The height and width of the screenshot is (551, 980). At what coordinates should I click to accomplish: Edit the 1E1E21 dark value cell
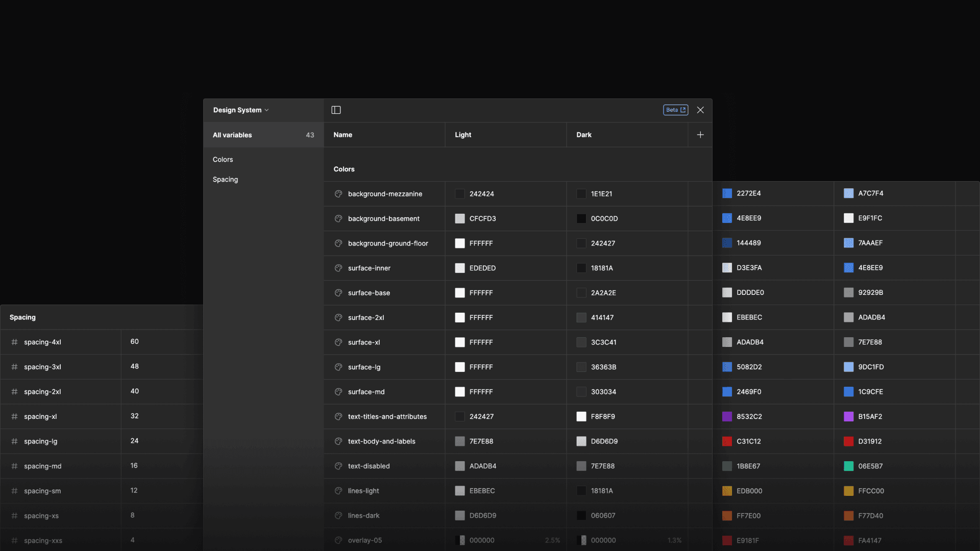627,194
